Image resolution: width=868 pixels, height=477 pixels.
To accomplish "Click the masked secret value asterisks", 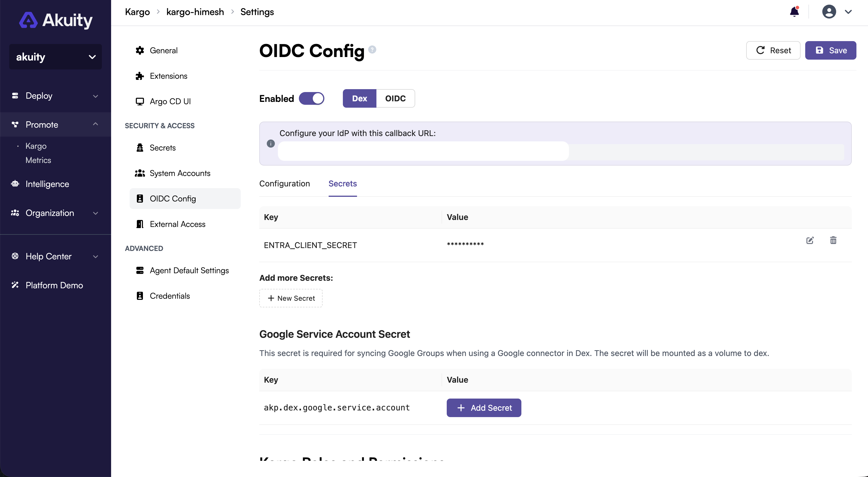I will [x=465, y=244].
